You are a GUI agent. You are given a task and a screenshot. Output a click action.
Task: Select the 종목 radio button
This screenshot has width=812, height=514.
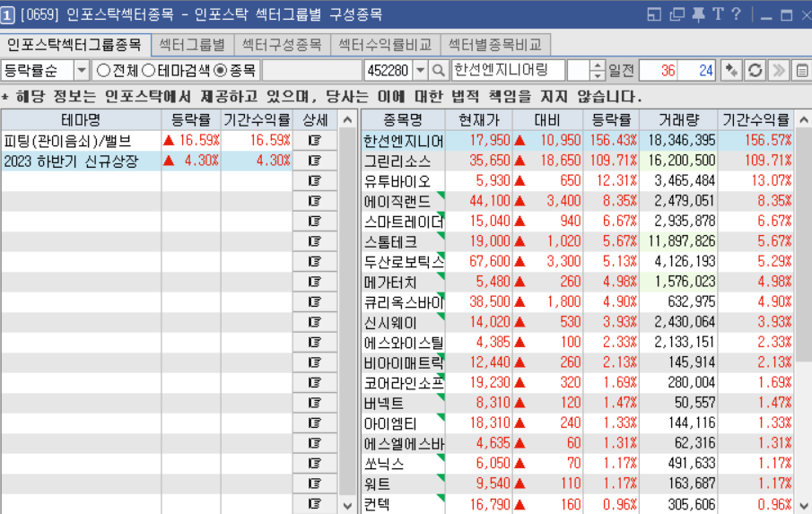pyautogui.click(x=221, y=70)
